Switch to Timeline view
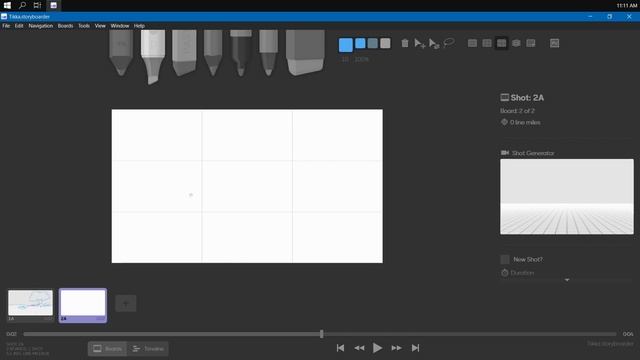640x360 pixels. pyautogui.click(x=148, y=349)
